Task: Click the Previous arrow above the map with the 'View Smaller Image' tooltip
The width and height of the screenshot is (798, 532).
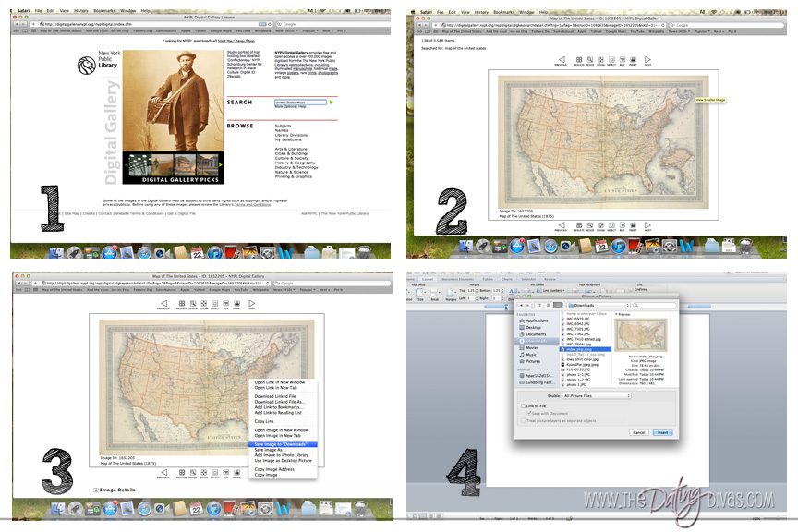Action: click(562, 59)
